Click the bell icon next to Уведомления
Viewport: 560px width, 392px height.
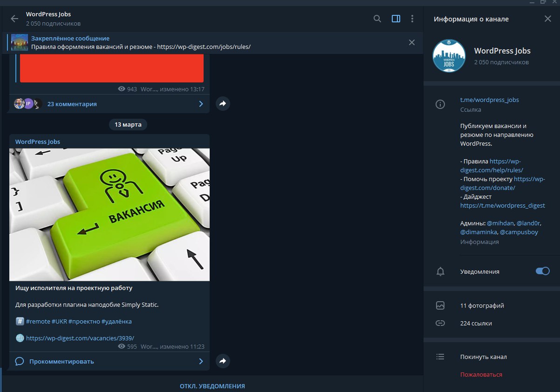coord(440,271)
